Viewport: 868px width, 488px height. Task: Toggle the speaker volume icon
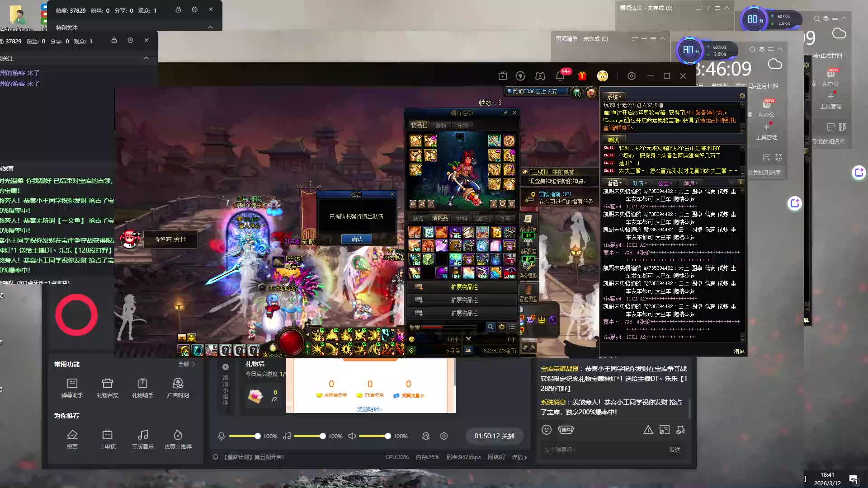352,436
